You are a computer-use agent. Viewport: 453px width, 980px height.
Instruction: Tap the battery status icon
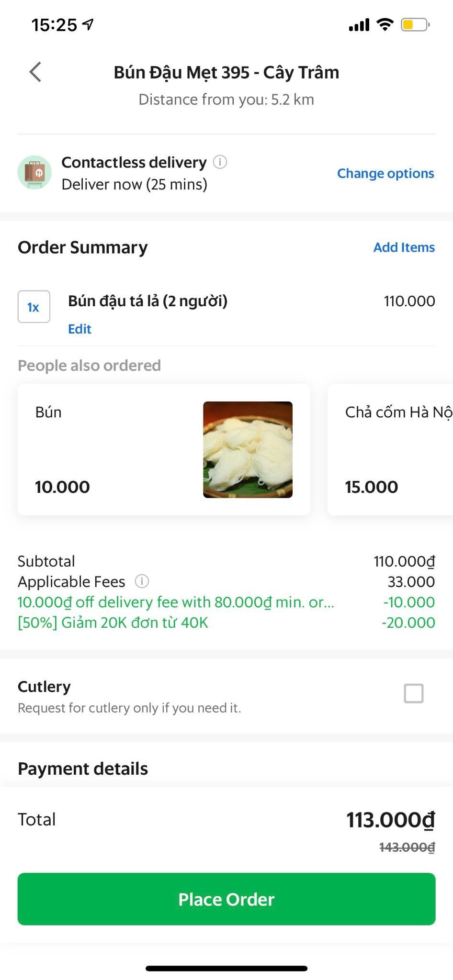click(415, 24)
